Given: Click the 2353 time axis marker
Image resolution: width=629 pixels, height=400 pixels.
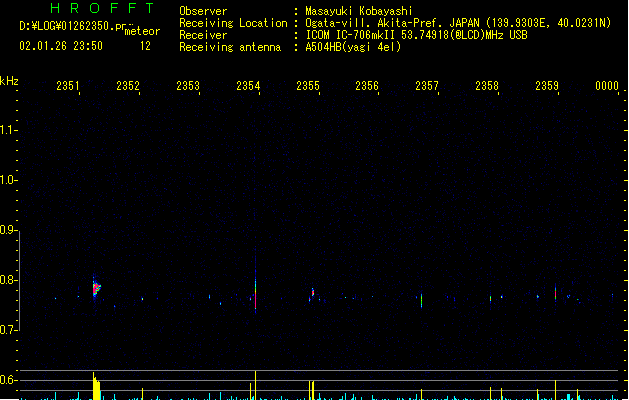Looking at the screenshot, I should pos(188,86).
